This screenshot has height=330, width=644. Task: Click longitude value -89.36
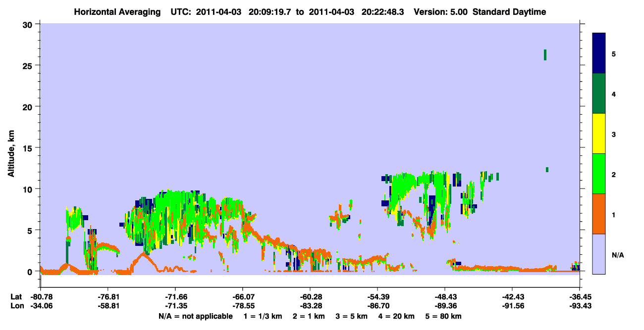445,306
